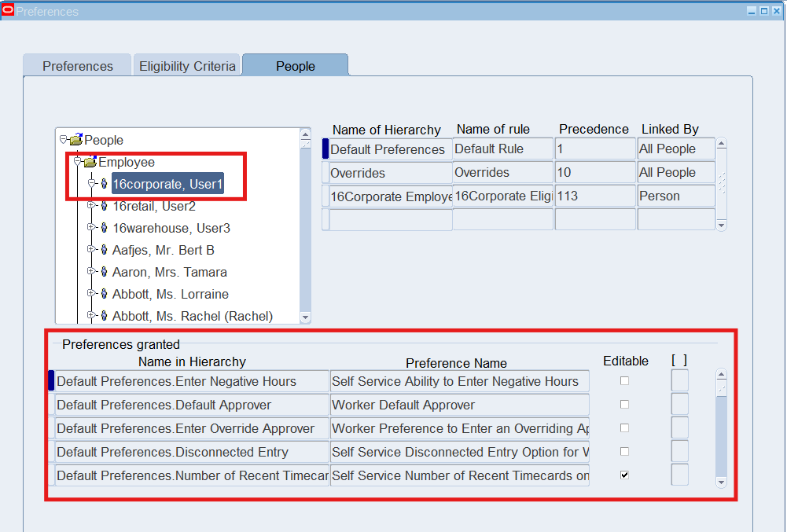Toggle Editable checkbox for Enter Negative Hours

[x=625, y=381]
